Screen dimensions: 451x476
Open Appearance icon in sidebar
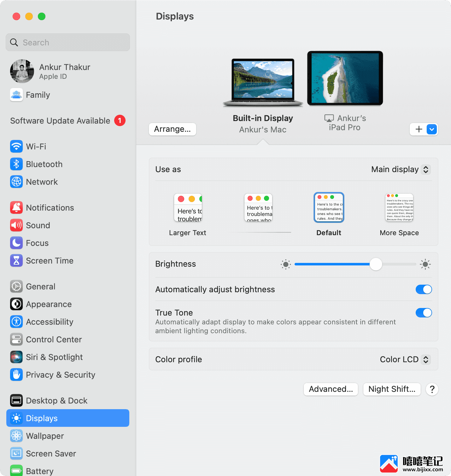16,304
